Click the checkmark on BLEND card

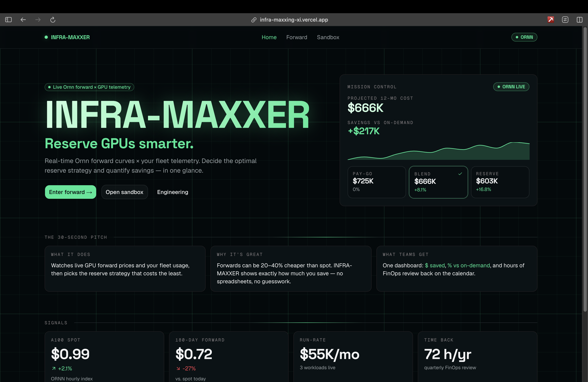460,174
